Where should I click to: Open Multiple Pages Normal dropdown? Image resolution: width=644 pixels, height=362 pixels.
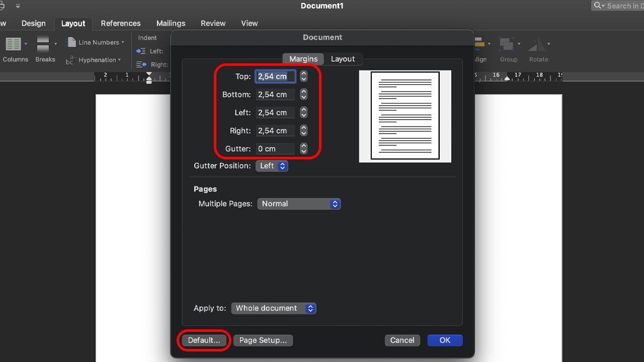pos(299,204)
